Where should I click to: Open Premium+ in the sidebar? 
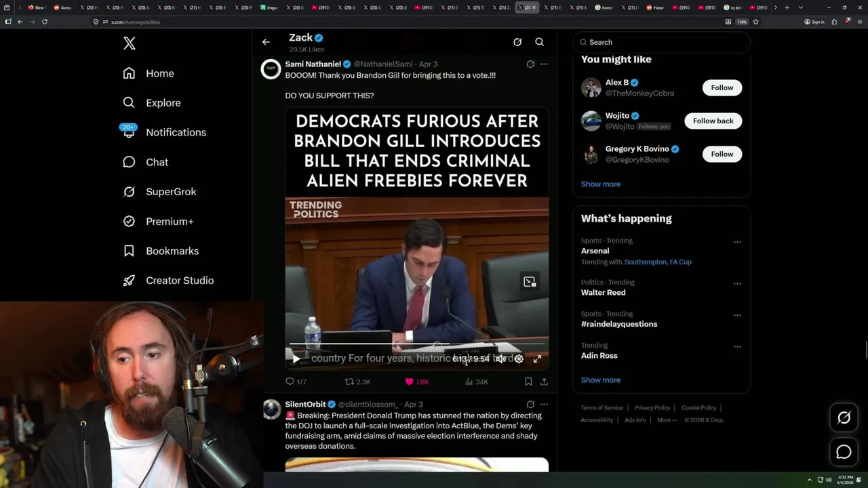(159, 221)
